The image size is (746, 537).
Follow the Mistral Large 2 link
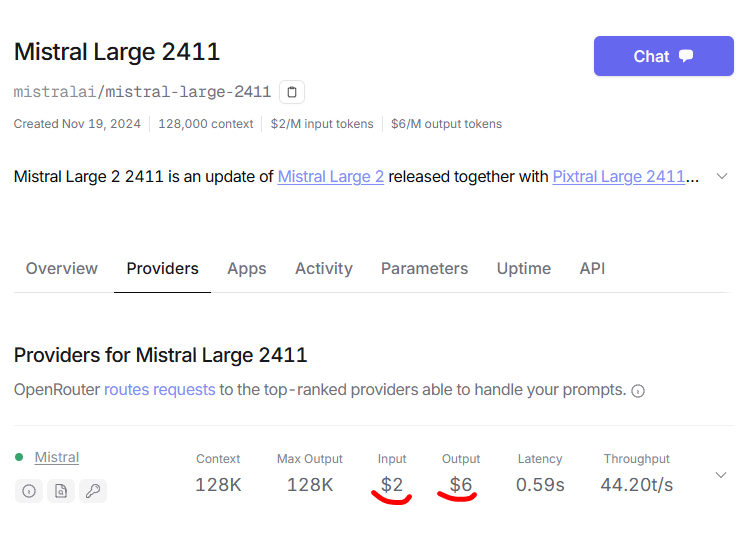tap(331, 176)
